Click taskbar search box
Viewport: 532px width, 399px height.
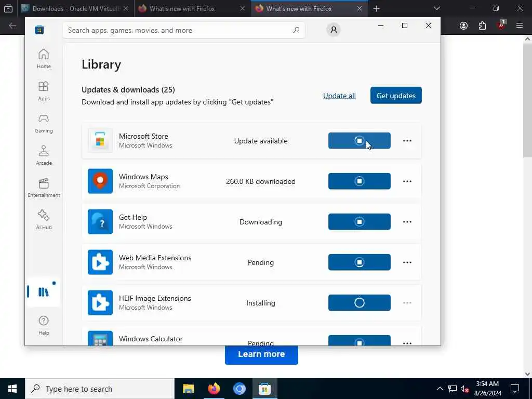click(100, 389)
